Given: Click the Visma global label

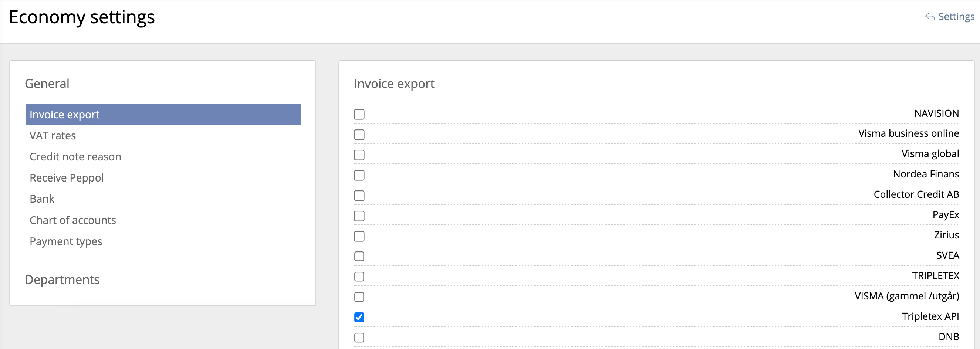Looking at the screenshot, I should pyautogui.click(x=930, y=154).
